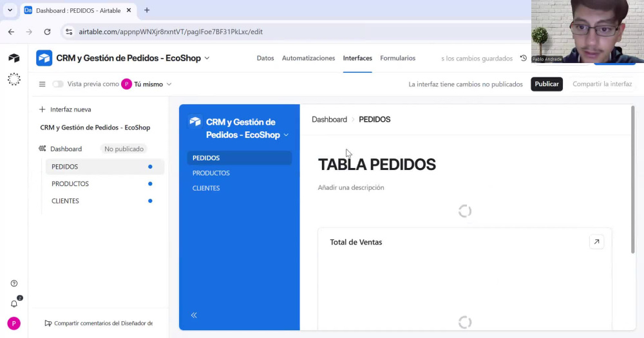Click the EcoShop base blue box icon
644x338 pixels.
[44, 58]
